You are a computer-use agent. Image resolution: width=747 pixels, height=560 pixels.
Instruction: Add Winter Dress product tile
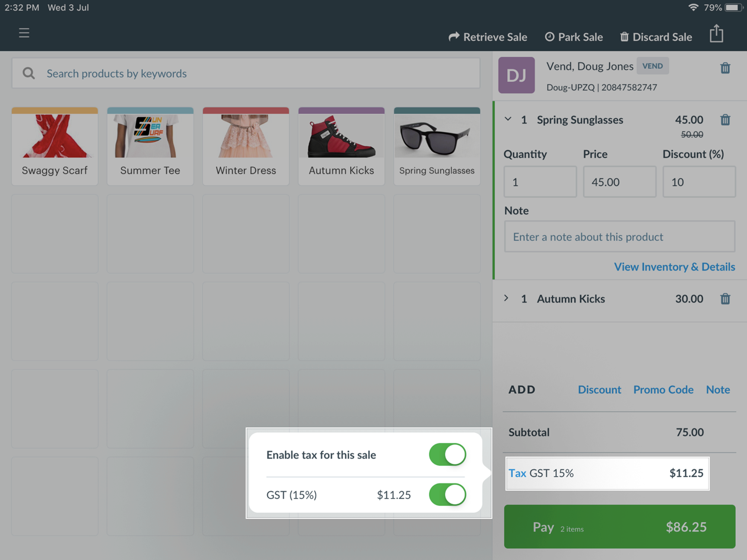coord(246,146)
